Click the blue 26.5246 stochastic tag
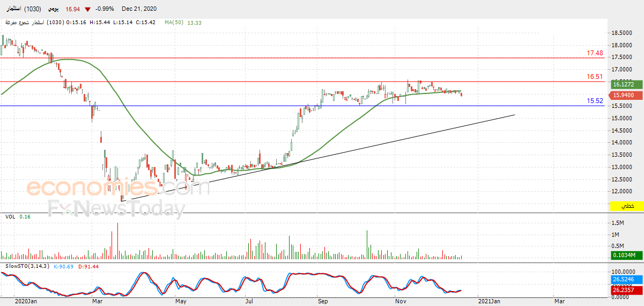Viewport: 644px width, 306px height. coord(627,280)
